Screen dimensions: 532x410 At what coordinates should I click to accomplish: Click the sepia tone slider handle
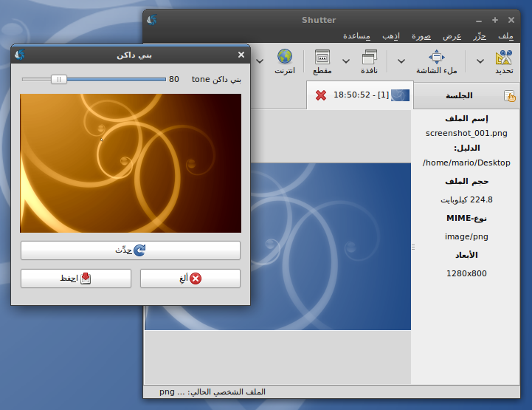[x=59, y=79]
